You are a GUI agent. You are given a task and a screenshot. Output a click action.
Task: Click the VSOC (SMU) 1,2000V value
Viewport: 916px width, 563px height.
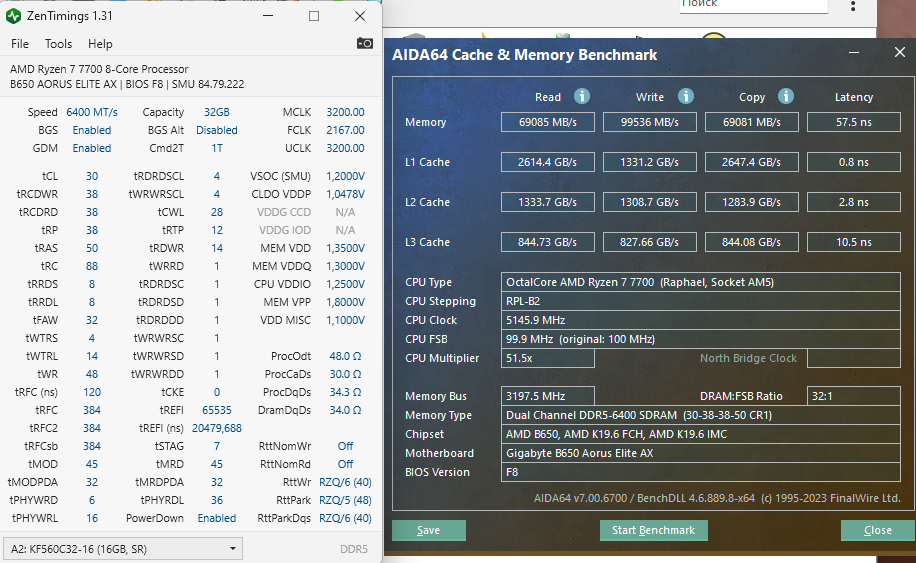click(345, 176)
